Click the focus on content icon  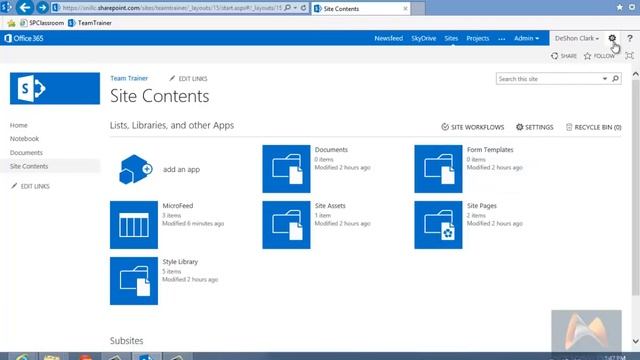coord(630,56)
